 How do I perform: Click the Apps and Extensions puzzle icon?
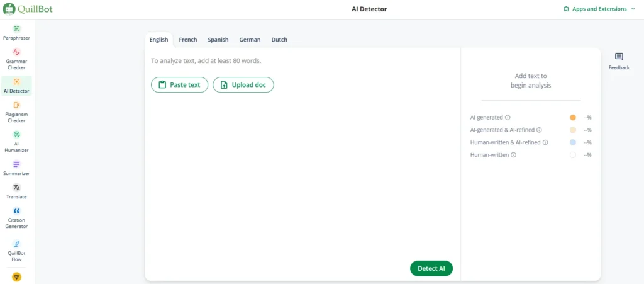567,9
